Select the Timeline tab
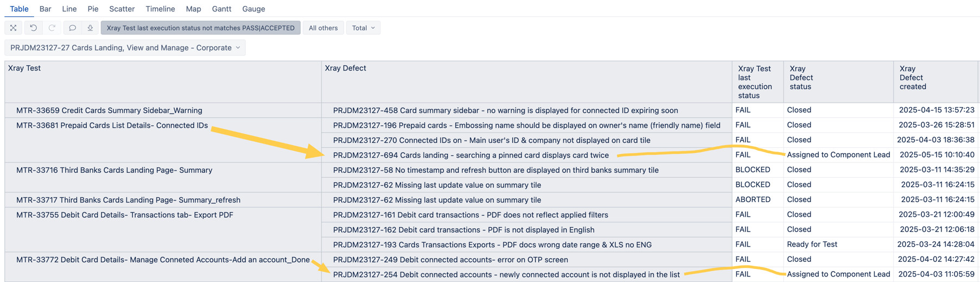Image resolution: width=980 pixels, height=282 pixels. [x=160, y=9]
